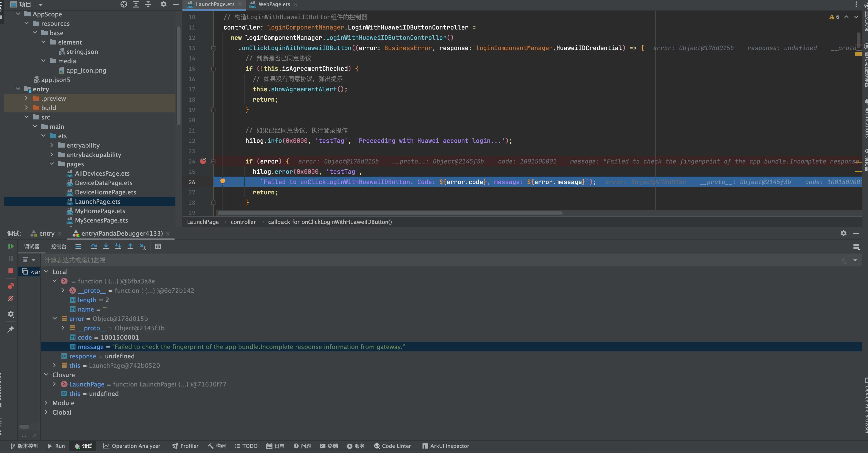Open project panel settings gear
Screen dimensions: 868x453
pos(163,4)
